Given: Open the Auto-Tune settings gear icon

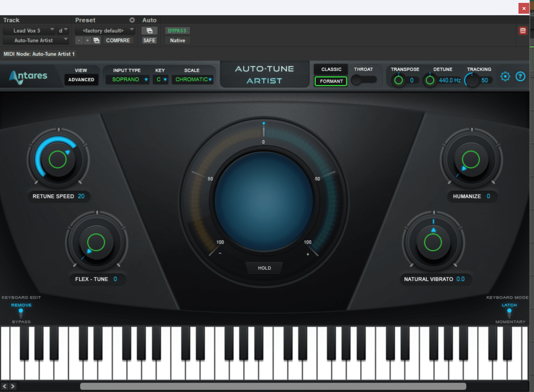Looking at the screenshot, I should 505,77.
